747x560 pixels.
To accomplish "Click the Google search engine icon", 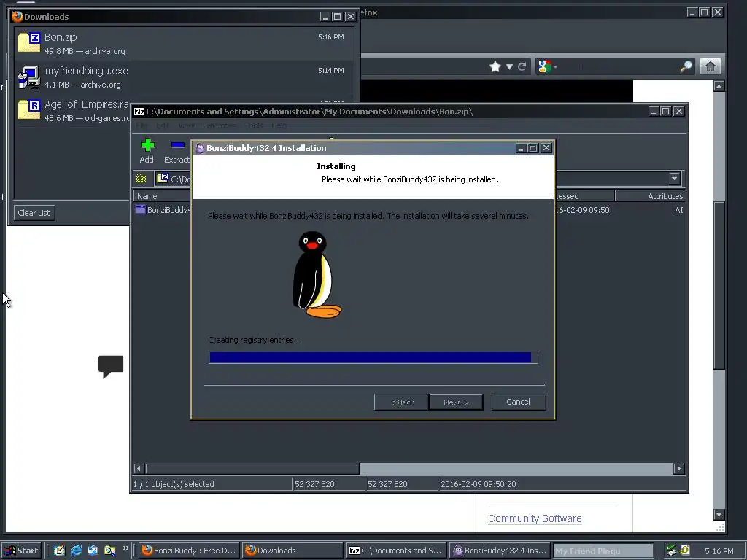I will 544,66.
